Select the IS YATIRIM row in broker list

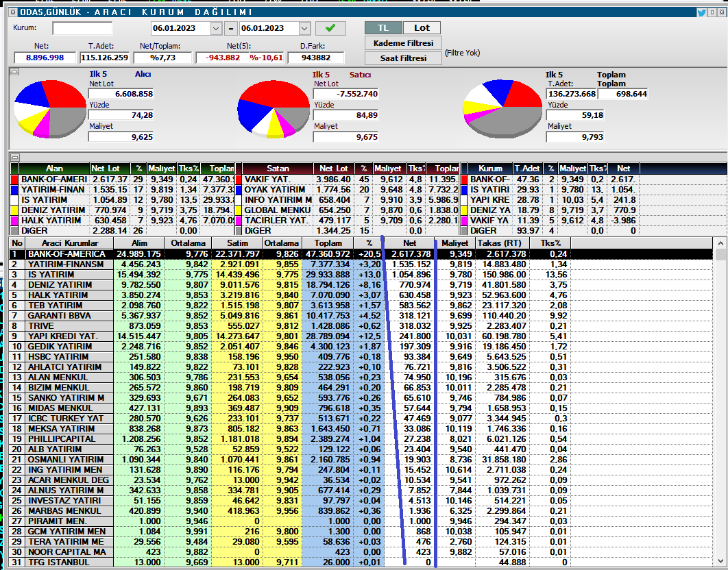click(361, 274)
